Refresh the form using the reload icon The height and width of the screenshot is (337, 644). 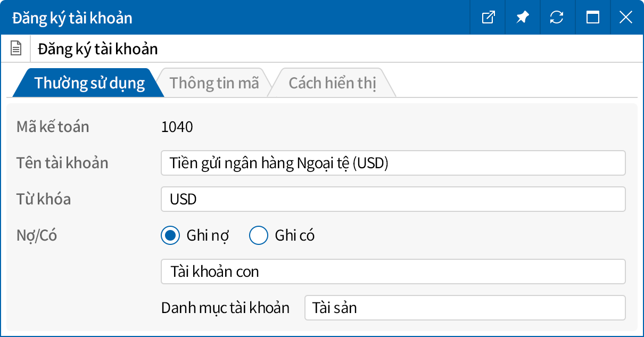(557, 17)
